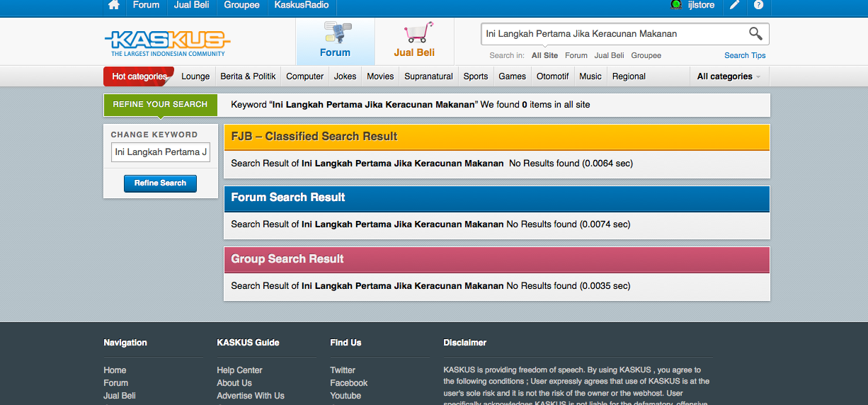Click the search magnifier icon
Viewport: 868px width, 405px height.
click(755, 33)
